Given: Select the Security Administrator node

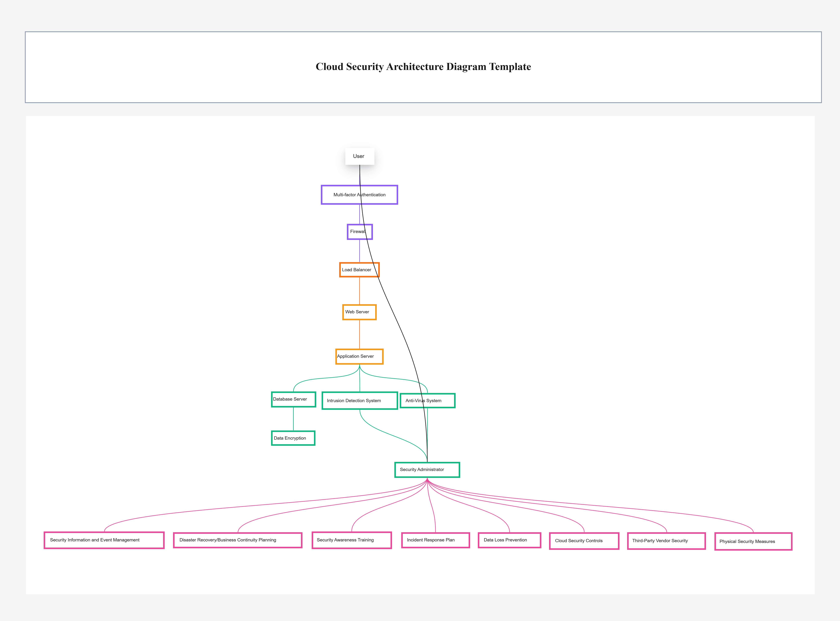Looking at the screenshot, I should 427,470.
